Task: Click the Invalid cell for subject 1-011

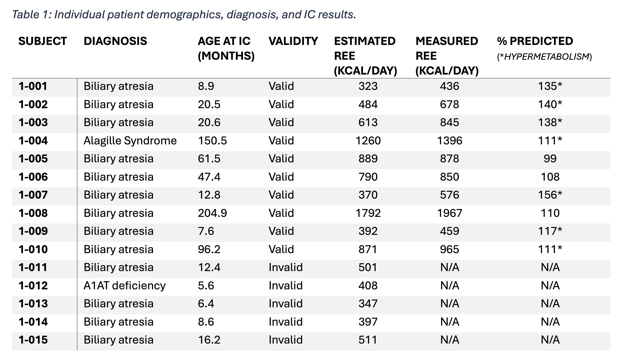Action: (286, 267)
